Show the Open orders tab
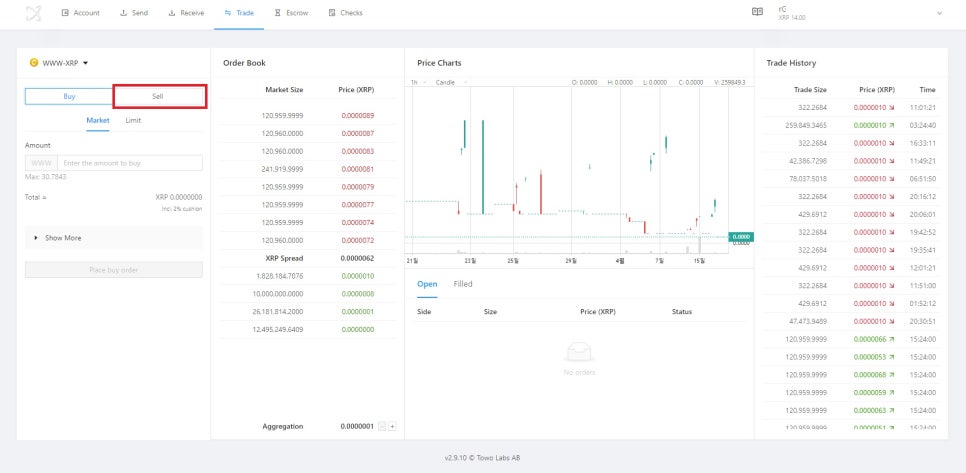966x473 pixels. click(x=427, y=284)
